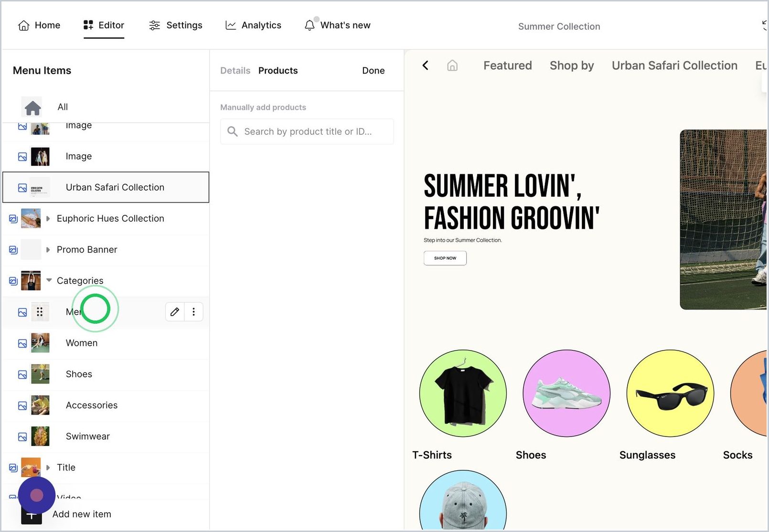Click the pencil edit icon on Men row
The image size is (769, 532).
pyautogui.click(x=175, y=312)
